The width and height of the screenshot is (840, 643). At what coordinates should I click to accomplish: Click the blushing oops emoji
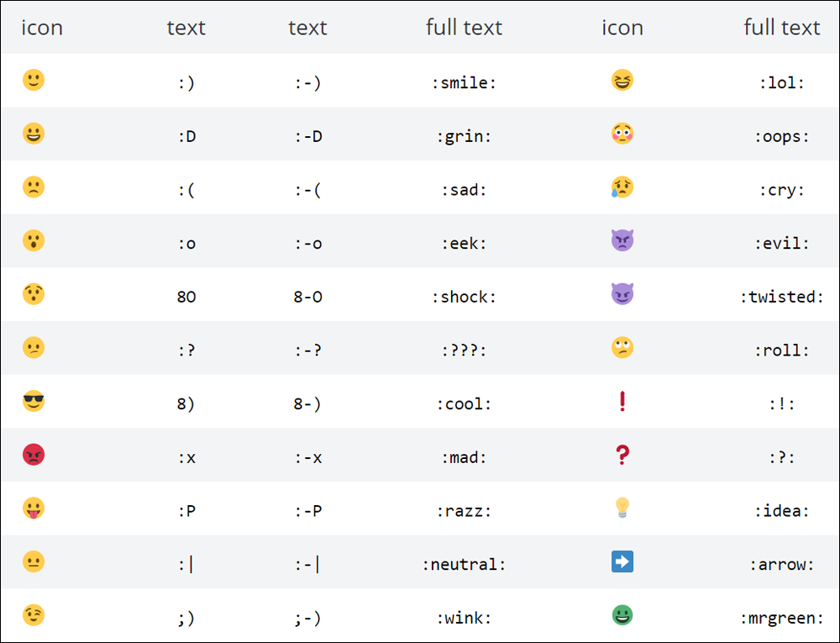(622, 134)
